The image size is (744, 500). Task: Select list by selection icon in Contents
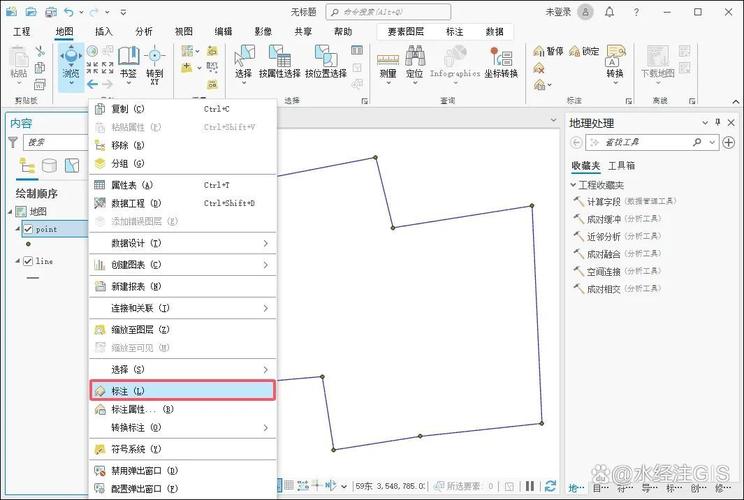72,166
